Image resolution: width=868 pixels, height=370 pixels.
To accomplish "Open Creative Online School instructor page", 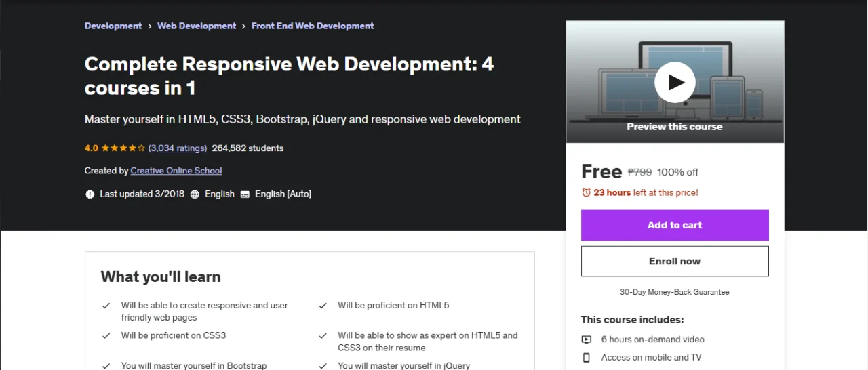I will (x=176, y=171).
